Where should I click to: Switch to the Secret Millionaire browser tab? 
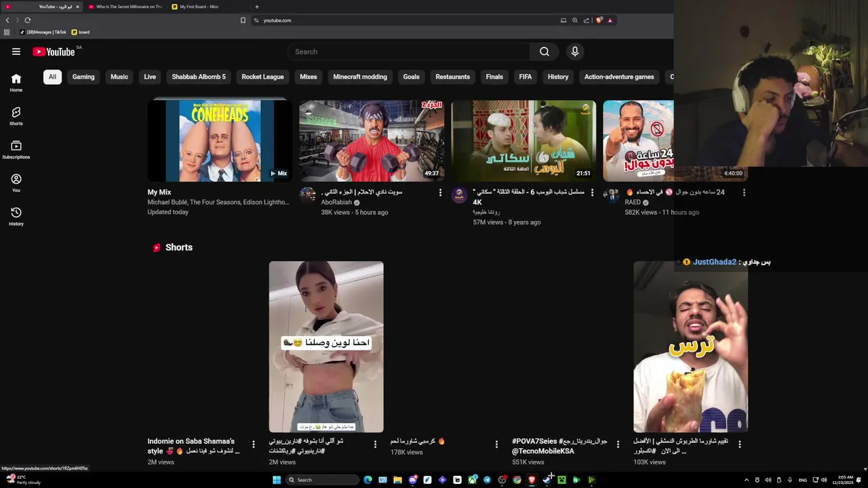[x=125, y=7]
